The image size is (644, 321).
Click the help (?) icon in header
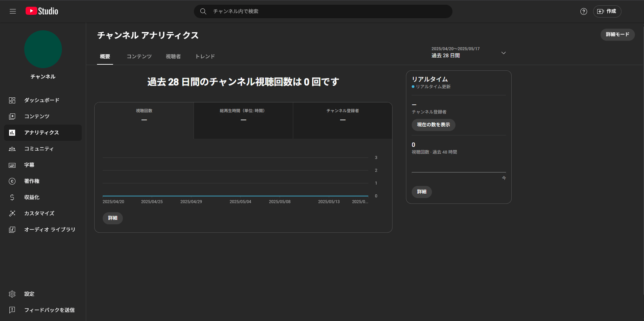tap(583, 11)
